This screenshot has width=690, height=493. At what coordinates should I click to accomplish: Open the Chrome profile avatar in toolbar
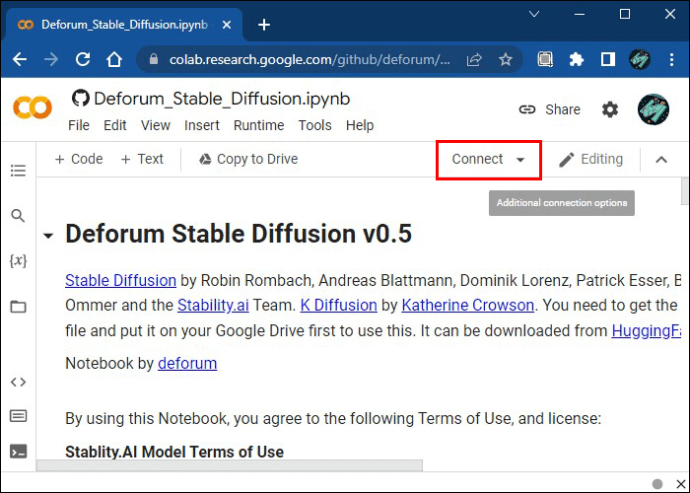(x=639, y=59)
